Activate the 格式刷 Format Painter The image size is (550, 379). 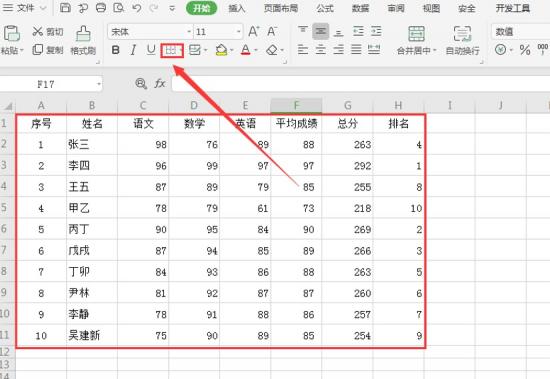[x=83, y=40]
